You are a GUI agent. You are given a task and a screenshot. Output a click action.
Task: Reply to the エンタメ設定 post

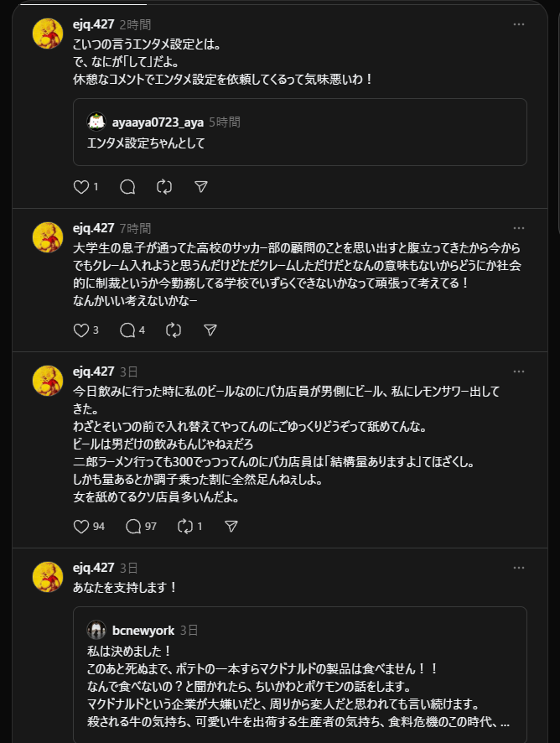pos(127,187)
